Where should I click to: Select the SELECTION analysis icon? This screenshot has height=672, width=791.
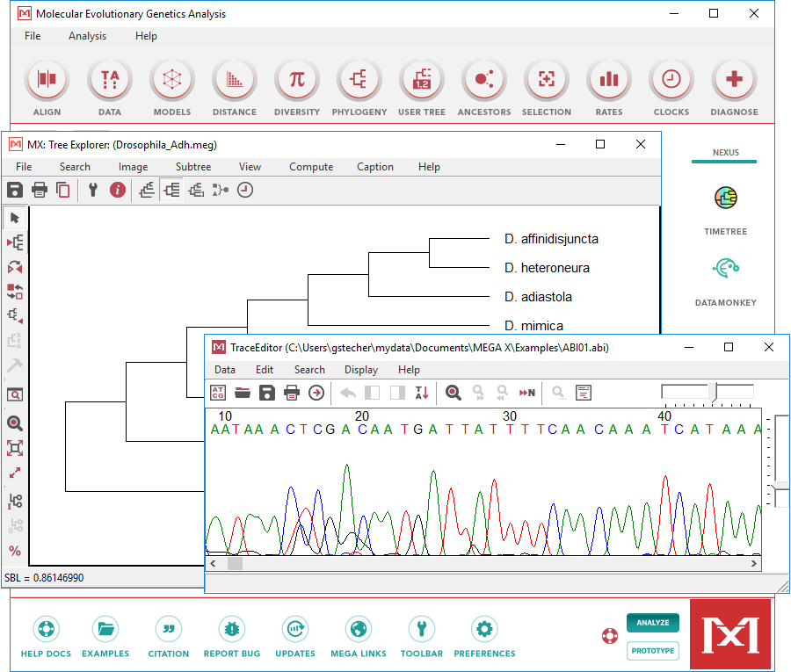click(x=547, y=80)
